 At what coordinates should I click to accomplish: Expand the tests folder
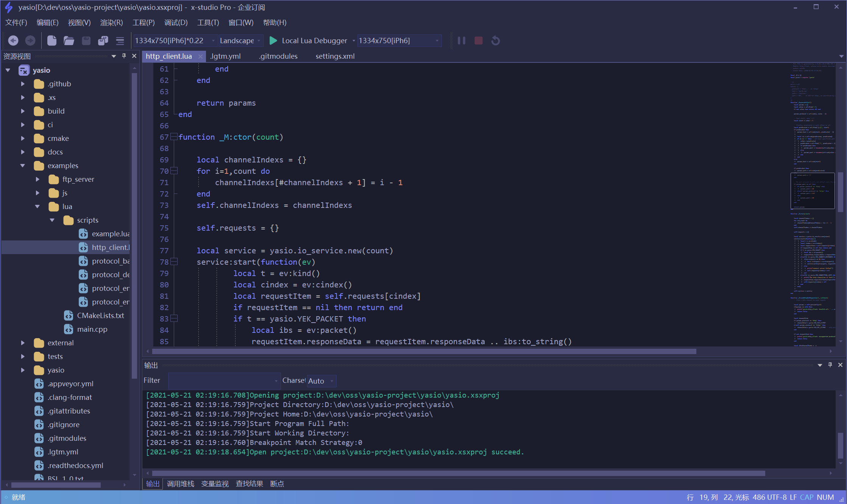tap(23, 356)
